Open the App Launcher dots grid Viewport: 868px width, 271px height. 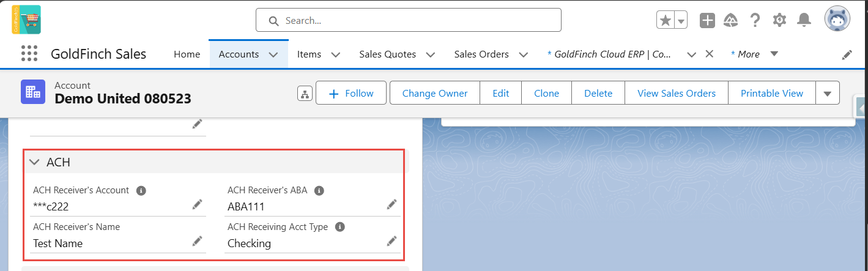point(29,54)
